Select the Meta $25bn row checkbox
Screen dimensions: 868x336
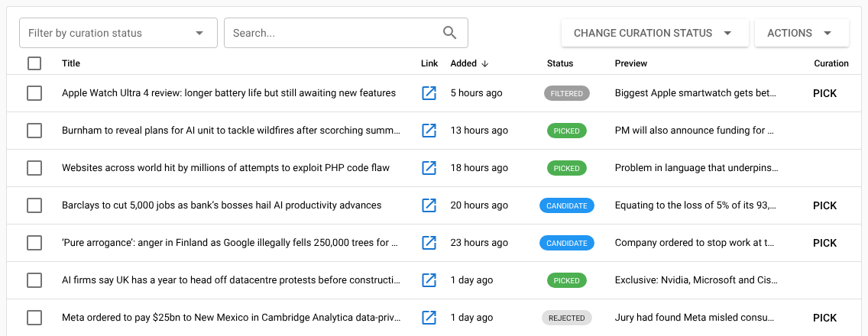point(34,318)
